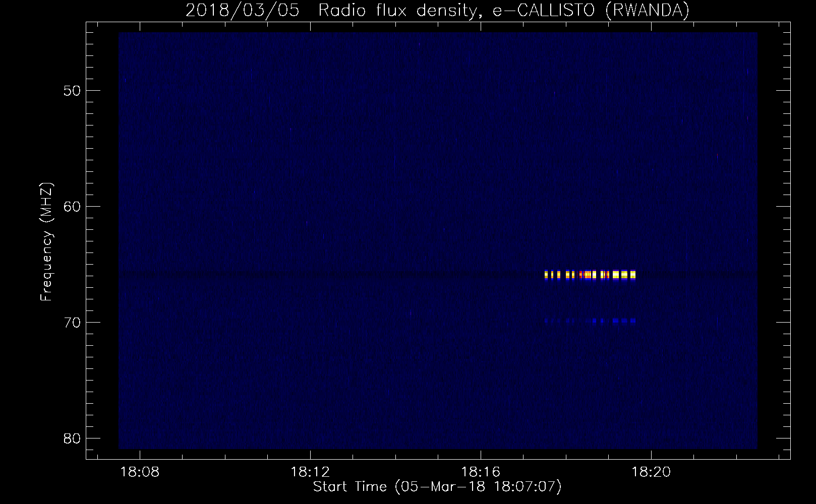This screenshot has height=504, width=816.
Task: Click the faint blue burst band near 70 MHz
Action: [x=590, y=321]
